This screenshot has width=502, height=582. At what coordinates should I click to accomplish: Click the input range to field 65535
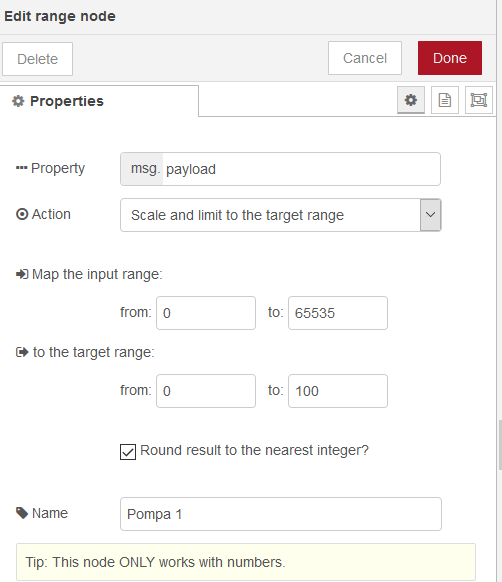point(338,313)
